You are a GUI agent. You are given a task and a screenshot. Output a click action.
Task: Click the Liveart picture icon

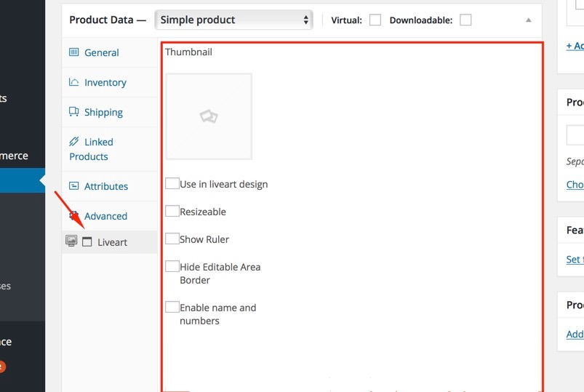[x=71, y=241]
